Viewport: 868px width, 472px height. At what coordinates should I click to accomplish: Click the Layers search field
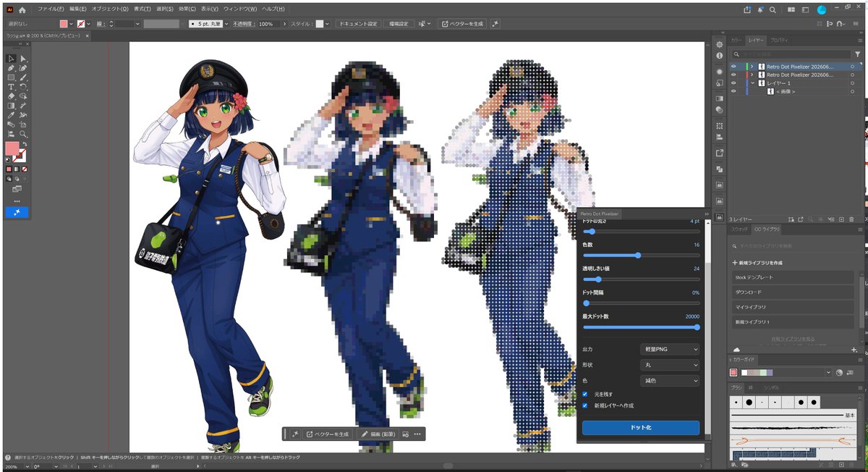coord(790,54)
